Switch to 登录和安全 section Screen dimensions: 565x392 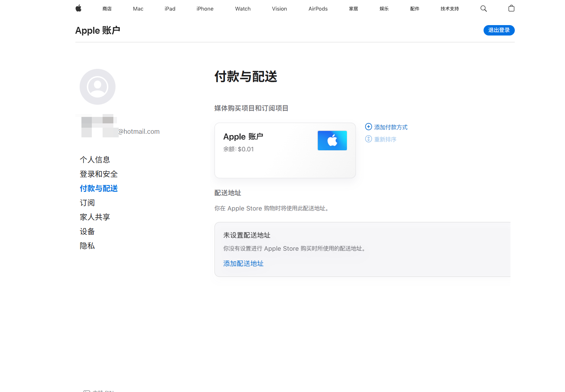[99, 174]
